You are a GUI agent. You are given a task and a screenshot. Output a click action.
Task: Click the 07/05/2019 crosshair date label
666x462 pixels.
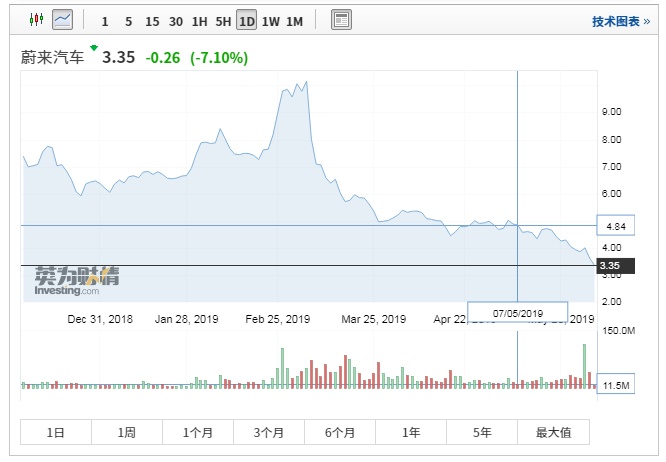click(518, 313)
